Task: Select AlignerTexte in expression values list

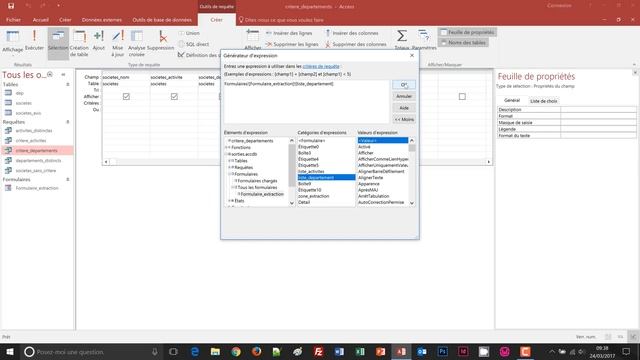Action: 370,178
